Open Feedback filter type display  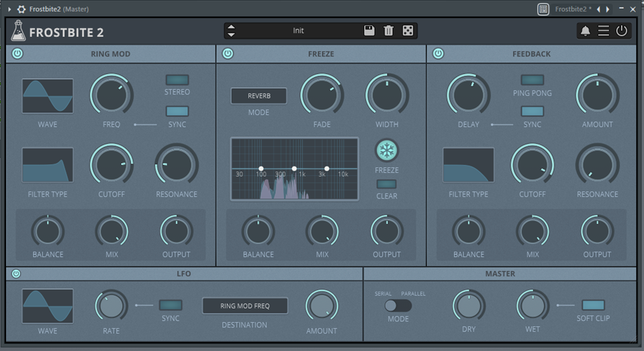(x=468, y=165)
